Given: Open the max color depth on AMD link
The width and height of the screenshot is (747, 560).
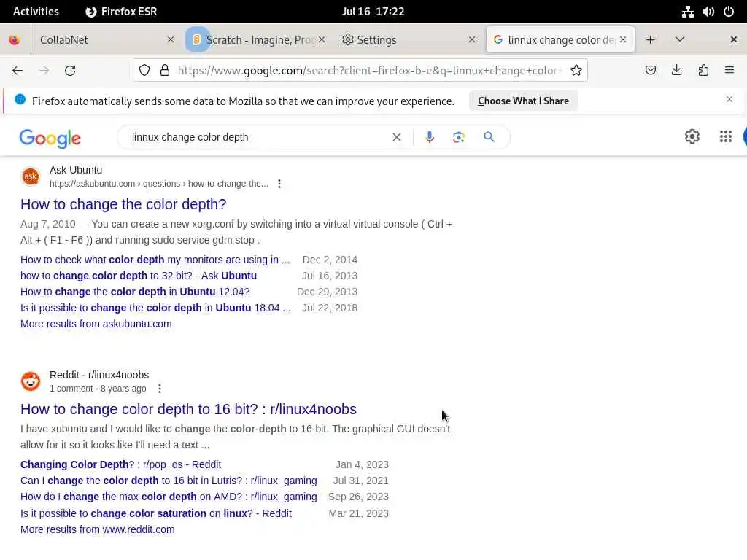Looking at the screenshot, I should click(x=169, y=497).
